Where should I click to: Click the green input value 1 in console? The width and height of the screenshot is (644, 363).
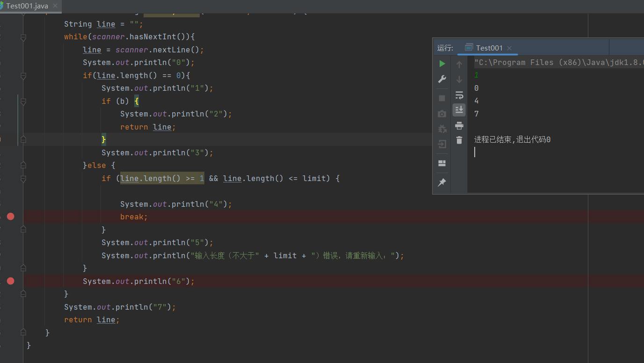point(476,75)
